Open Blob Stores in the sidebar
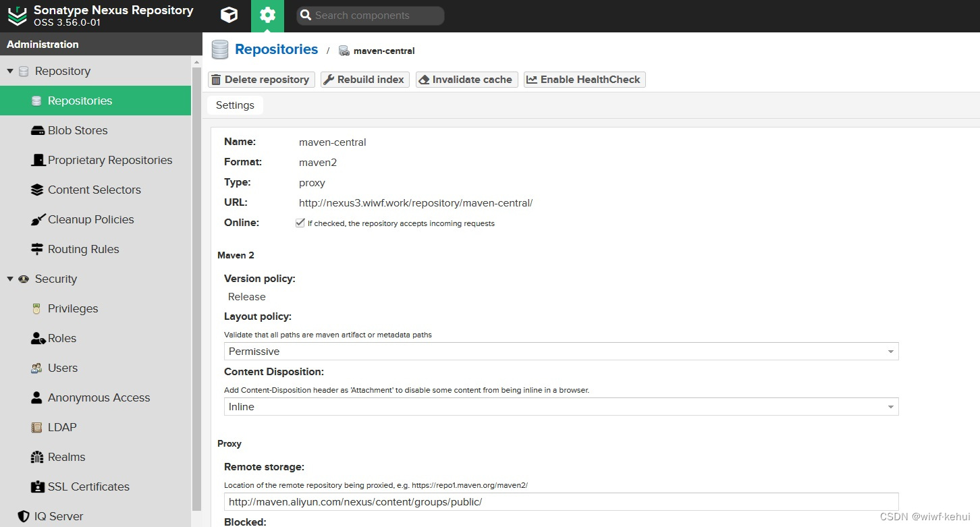Viewport: 980px width, 527px height. pyautogui.click(x=96, y=130)
